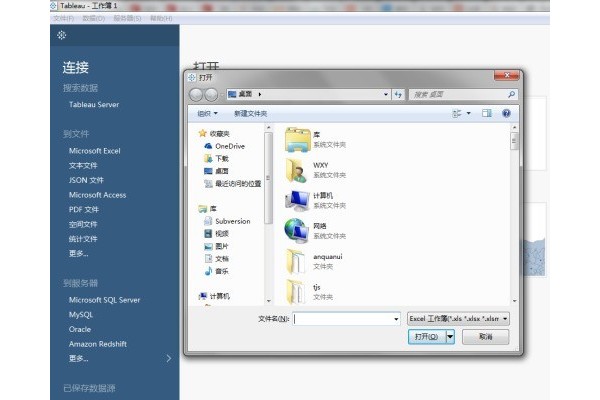Viewport: 600px width, 400px height.
Task: Close the Open dialog
Action: click(506, 75)
